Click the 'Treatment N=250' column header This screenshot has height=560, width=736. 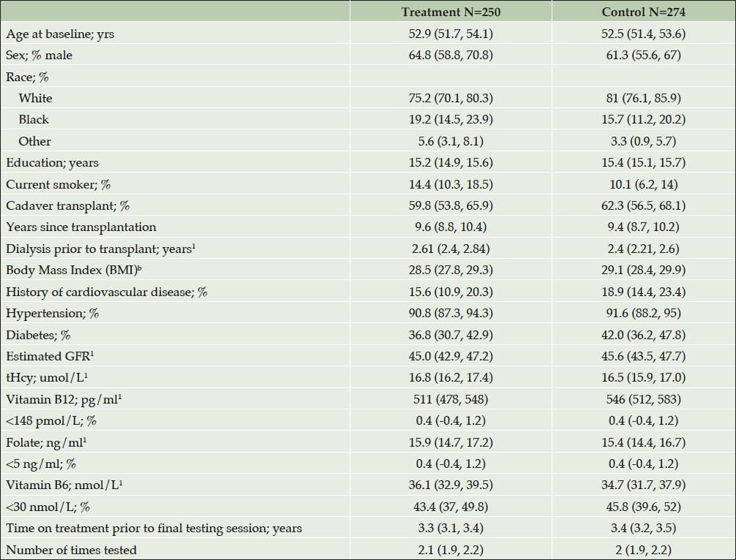pos(450,12)
